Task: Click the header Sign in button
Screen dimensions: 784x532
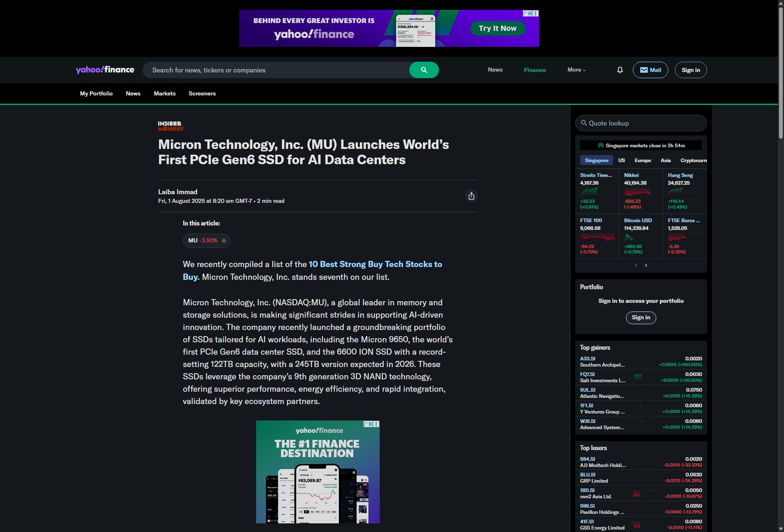Action: [691, 70]
